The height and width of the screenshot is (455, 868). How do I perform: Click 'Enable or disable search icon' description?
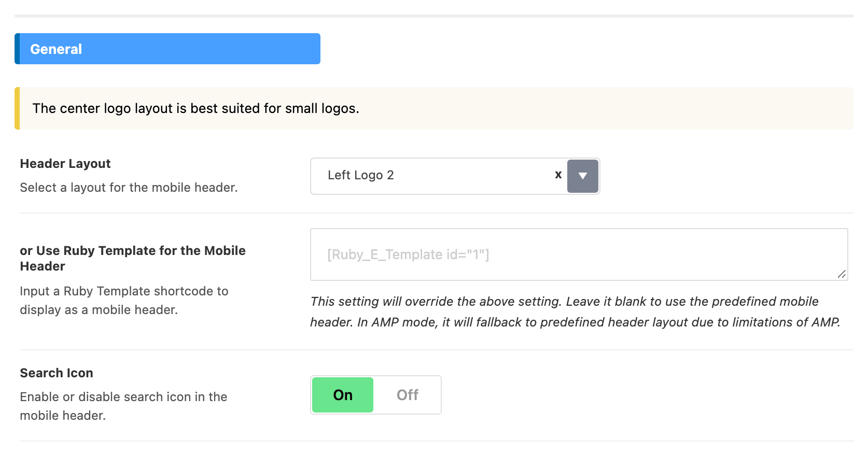pos(123,406)
